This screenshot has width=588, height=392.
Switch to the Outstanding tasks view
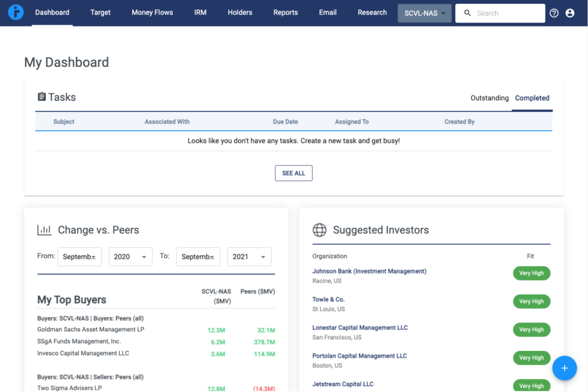click(x=489, y=98)
